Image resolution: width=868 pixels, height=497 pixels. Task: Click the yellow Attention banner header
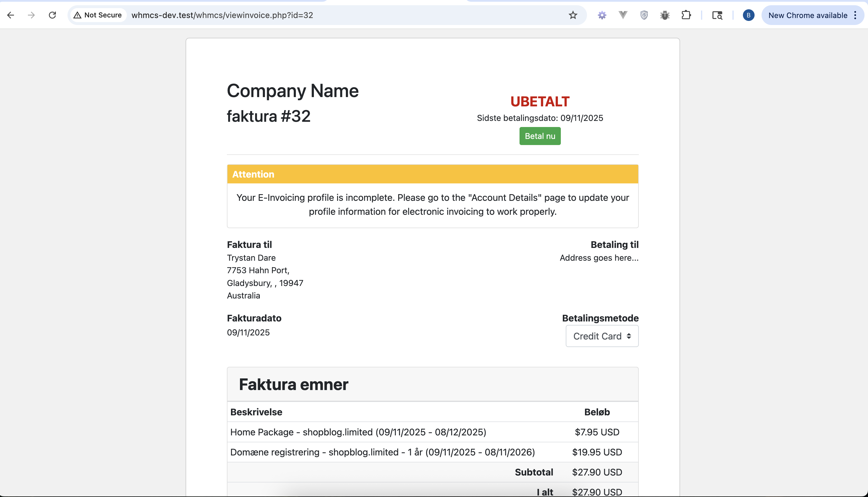tap(433, 174)
